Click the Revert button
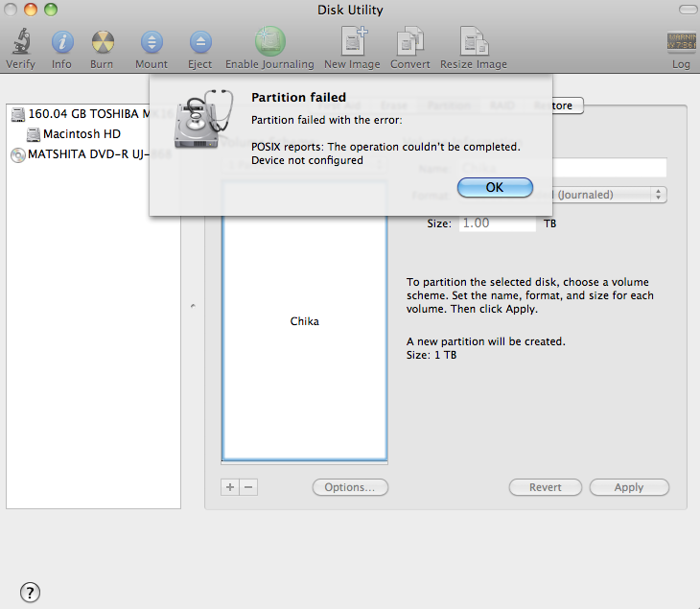Viewport: 700px width, 609px height. point(545,487)
